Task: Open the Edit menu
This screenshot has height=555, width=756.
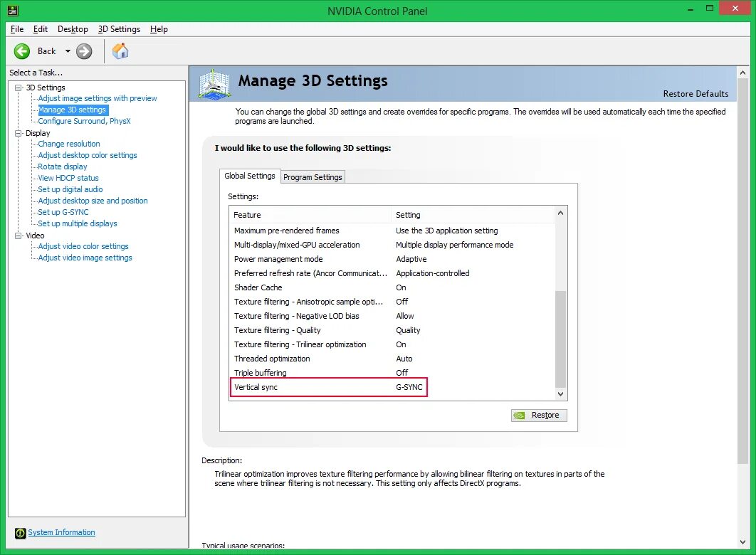Action: [40, 29]
